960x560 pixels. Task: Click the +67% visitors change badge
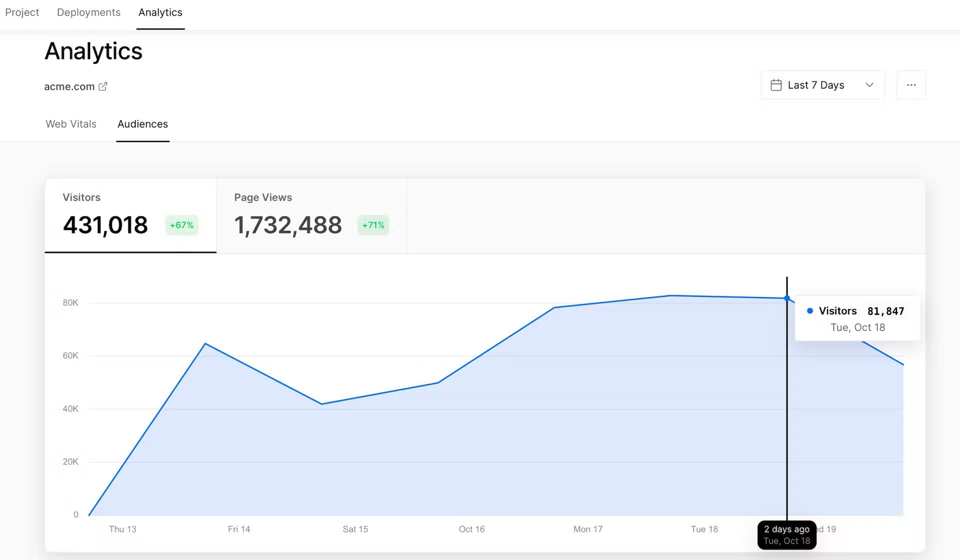[x=181, y=225]
